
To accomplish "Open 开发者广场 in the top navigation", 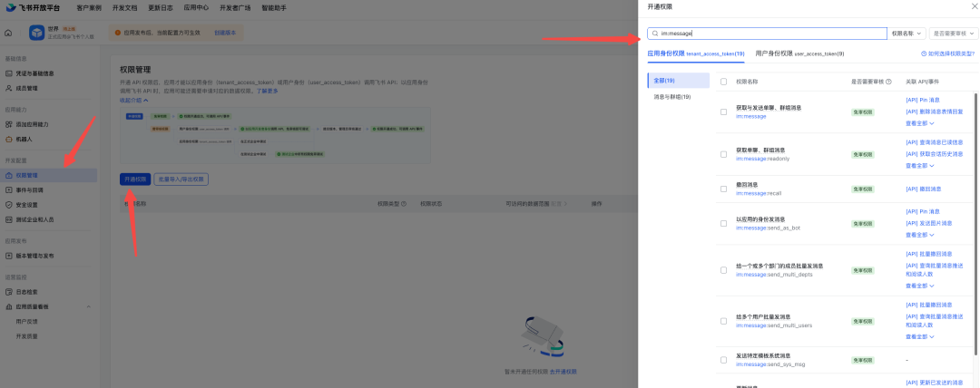I will click(x=235, y=8).
